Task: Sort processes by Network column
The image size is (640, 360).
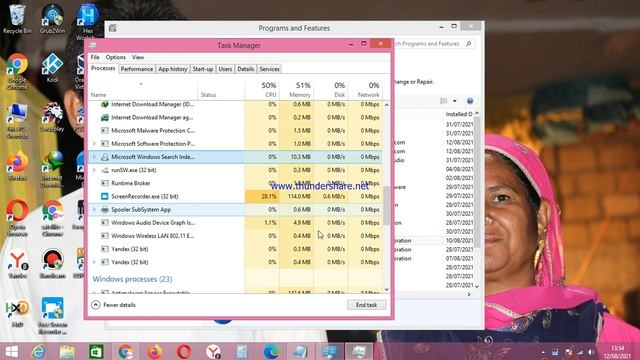Action: [365, 89]
